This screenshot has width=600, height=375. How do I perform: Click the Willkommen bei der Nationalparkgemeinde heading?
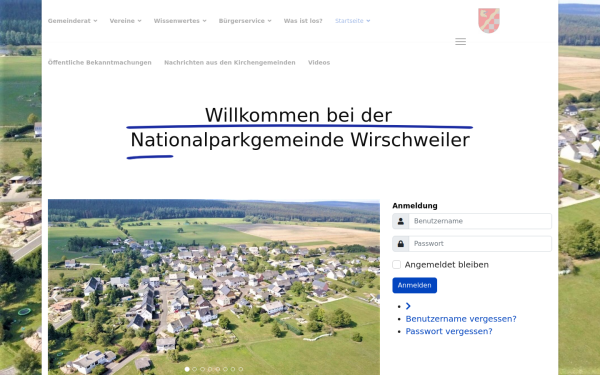(x=300, y=128)
